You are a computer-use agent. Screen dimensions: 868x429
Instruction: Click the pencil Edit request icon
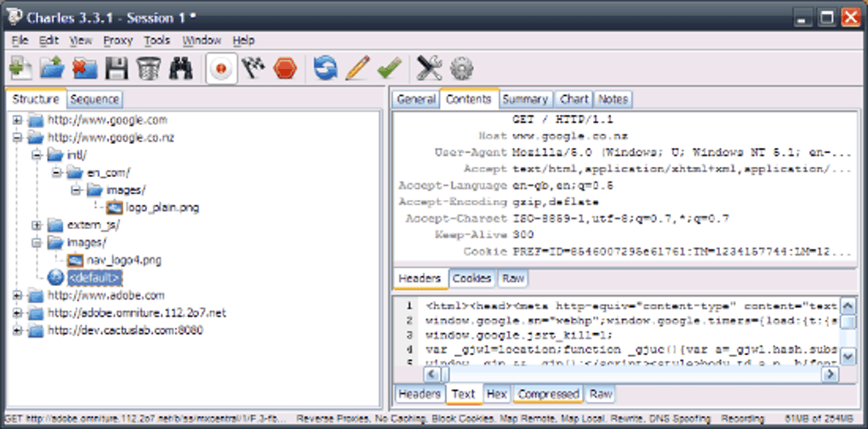click(357, 69)
